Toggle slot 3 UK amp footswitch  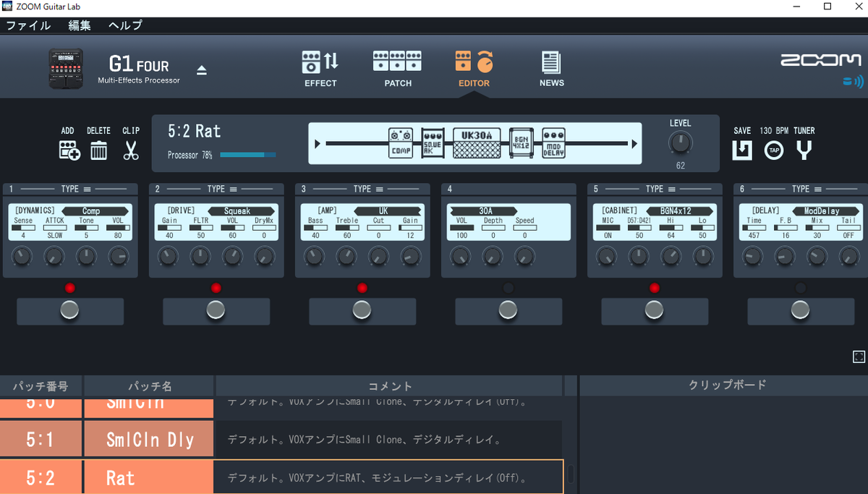[362, 311]
